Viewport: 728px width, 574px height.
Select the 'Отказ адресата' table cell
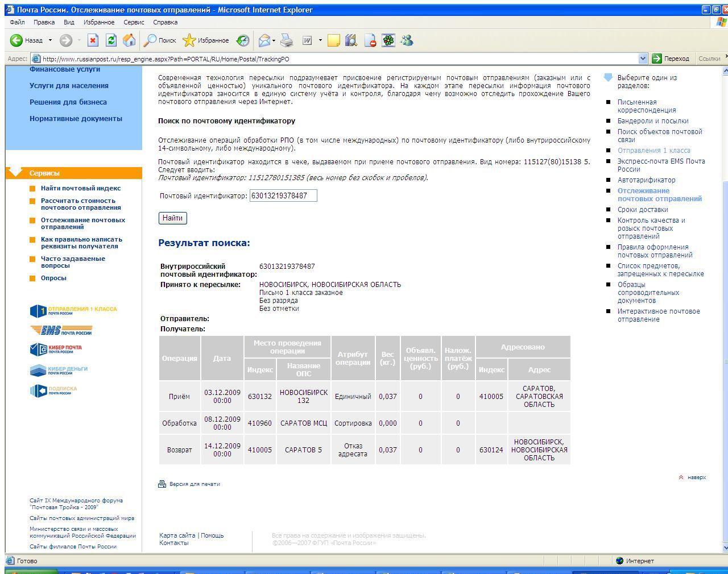(353, 450)
